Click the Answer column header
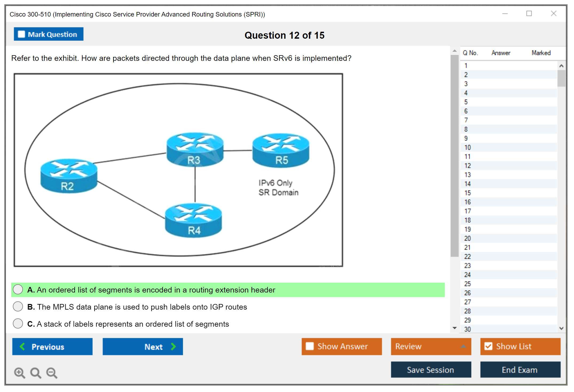 click(x=501, y=53)
